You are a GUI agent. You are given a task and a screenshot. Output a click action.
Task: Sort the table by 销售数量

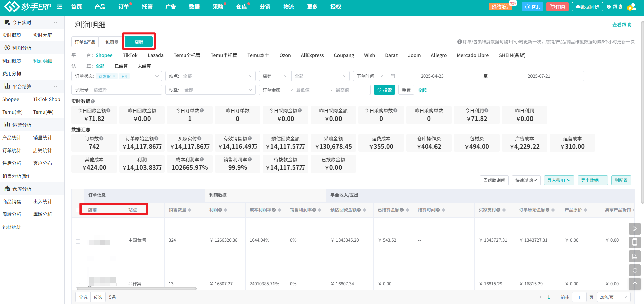point(190,210)
